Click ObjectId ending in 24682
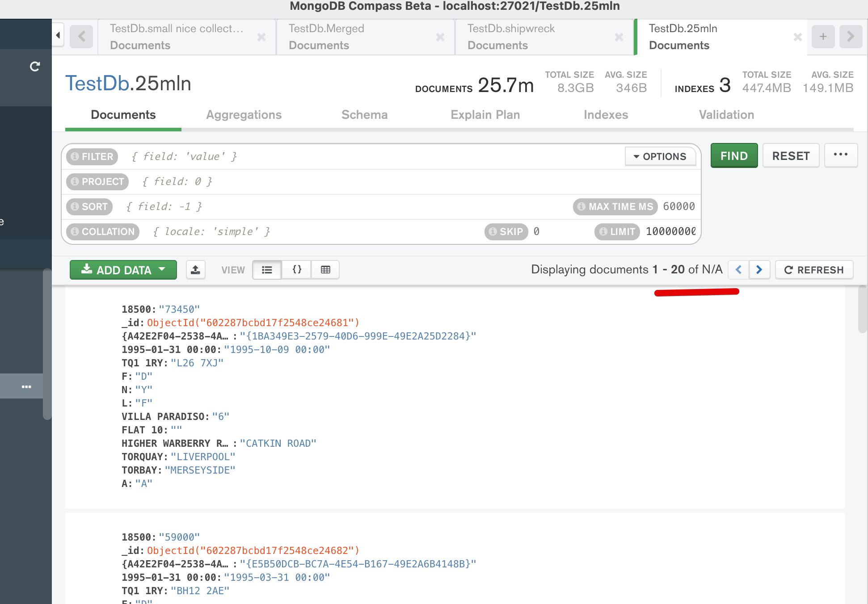The image size is (868, 604). click(253, 550)
